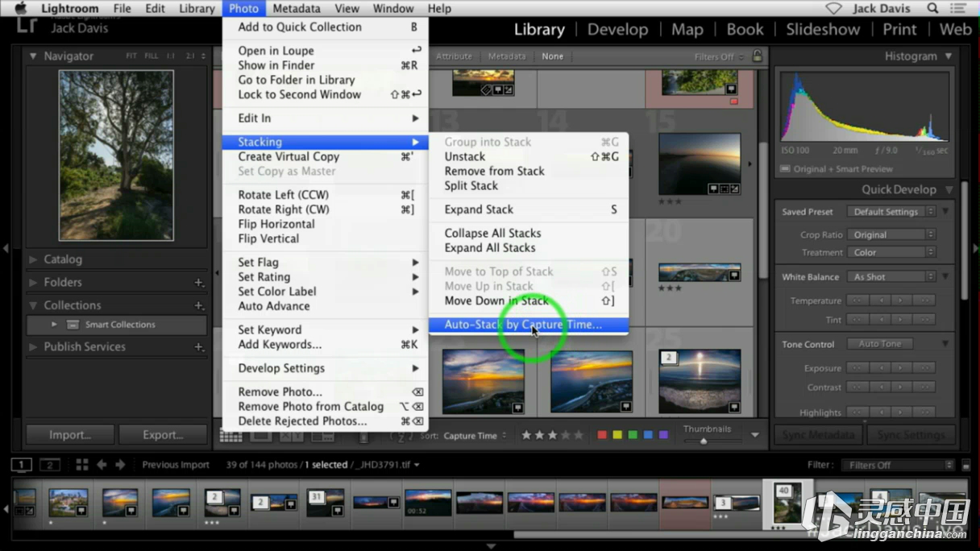
Task: Select 2:1 zoom level in Navigator
Action: coord(190,56)
